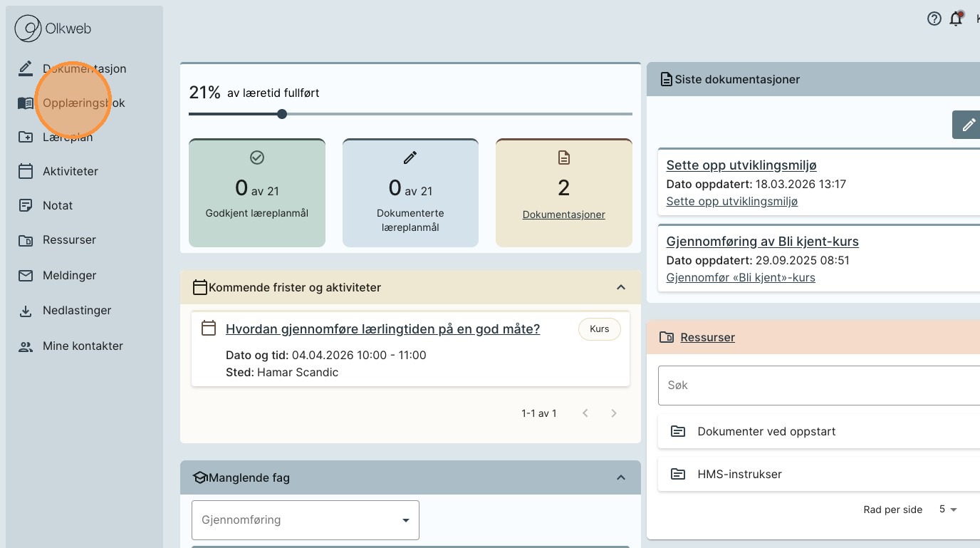Collapse the Manglende fag panel

620,477
